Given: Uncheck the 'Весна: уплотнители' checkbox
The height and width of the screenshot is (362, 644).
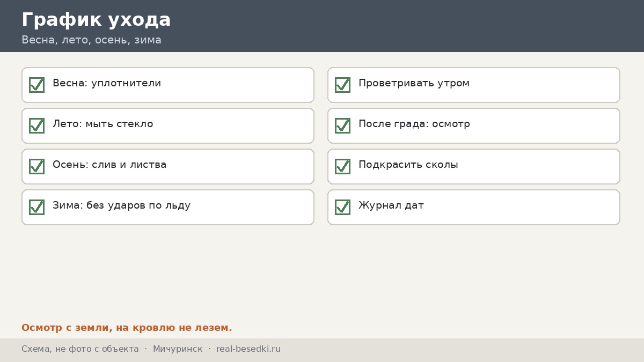Looking at the screenshot, I should coord(36,85).
